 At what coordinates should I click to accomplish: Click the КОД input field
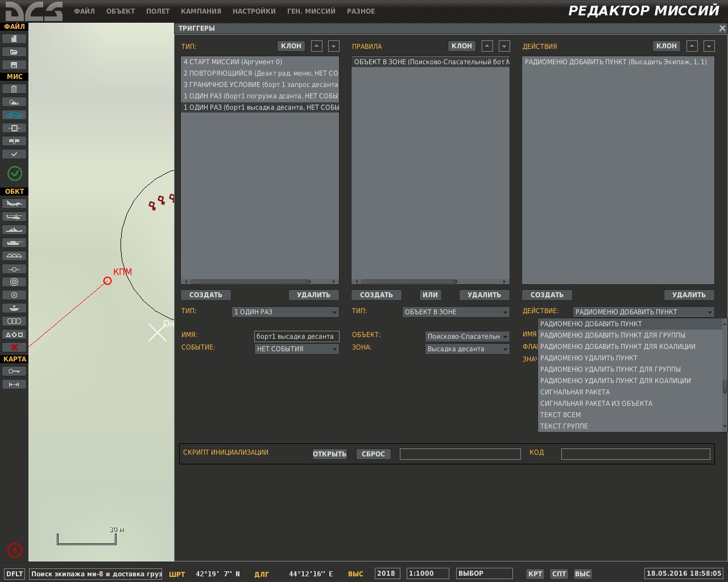pos(636,454)
